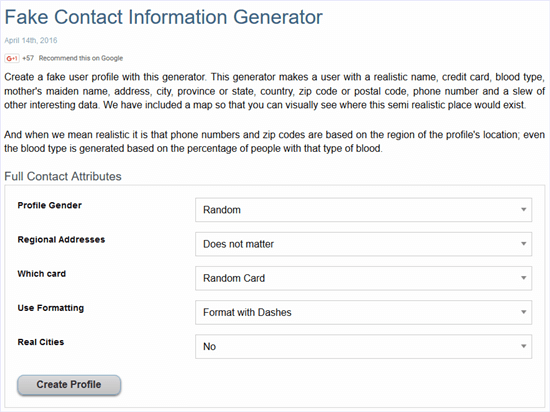The width and height of the screenshot is (550, 412).
Task: Click the 'Real Cities' label
Action: (41, 342)
